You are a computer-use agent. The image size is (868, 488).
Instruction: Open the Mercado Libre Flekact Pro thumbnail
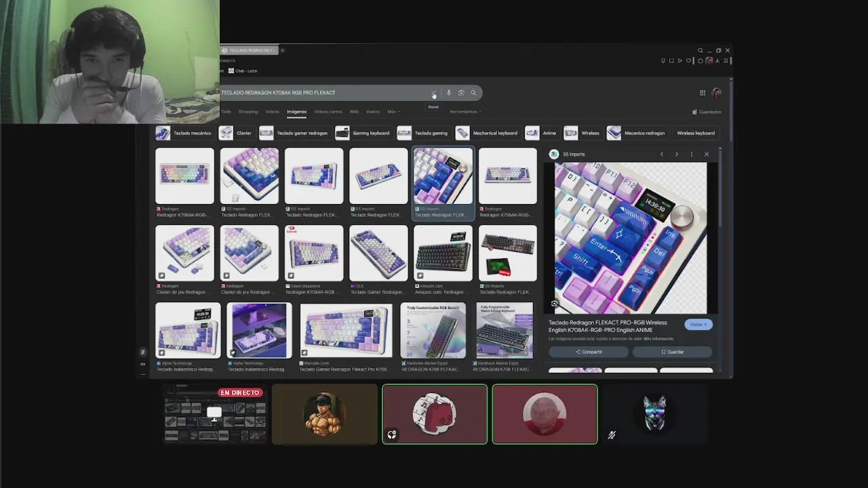coord(346,330)
